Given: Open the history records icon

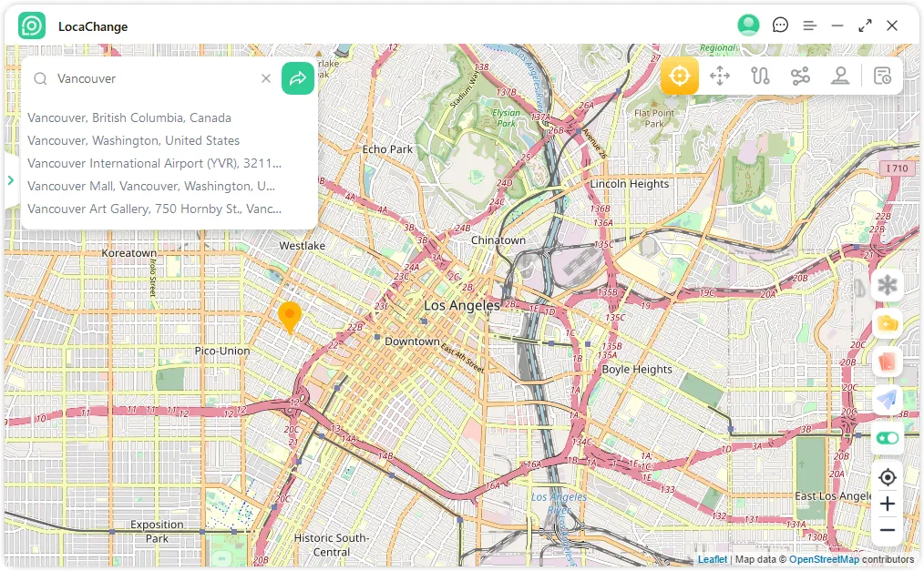Looking at the screenshot, I should coord(882,76).
